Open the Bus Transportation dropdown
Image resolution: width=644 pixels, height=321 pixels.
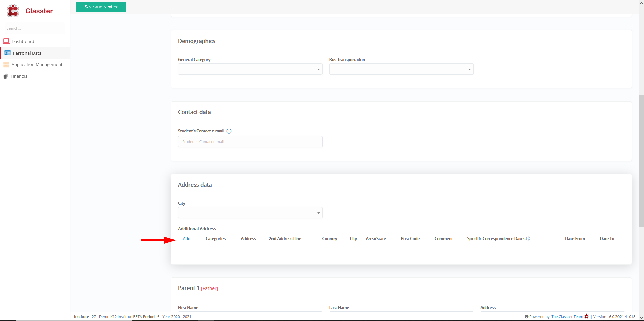(401, 69)
